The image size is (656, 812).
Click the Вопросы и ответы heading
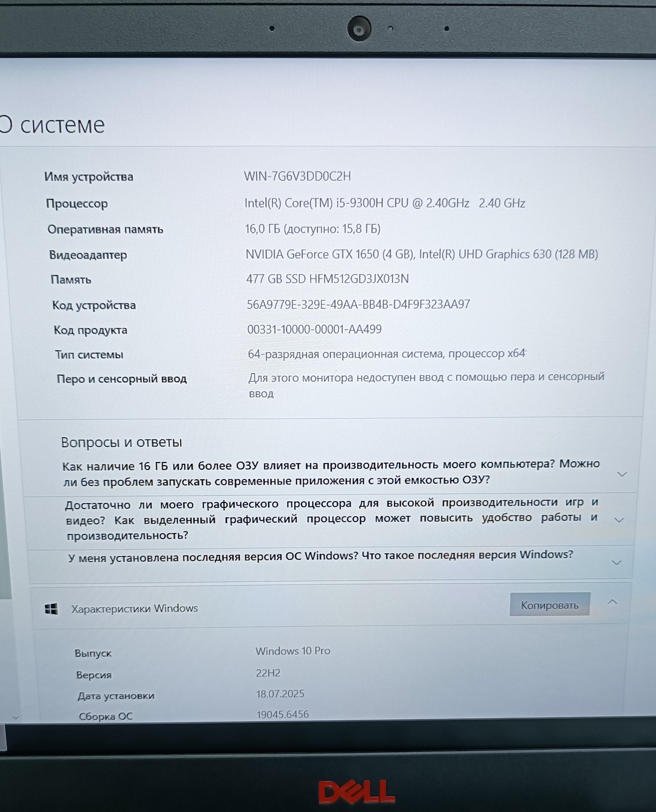(121, 442)
